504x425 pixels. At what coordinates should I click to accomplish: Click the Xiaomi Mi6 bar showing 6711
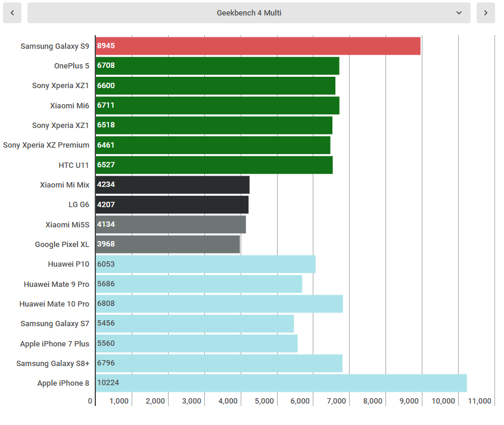[x=217, y=106]
